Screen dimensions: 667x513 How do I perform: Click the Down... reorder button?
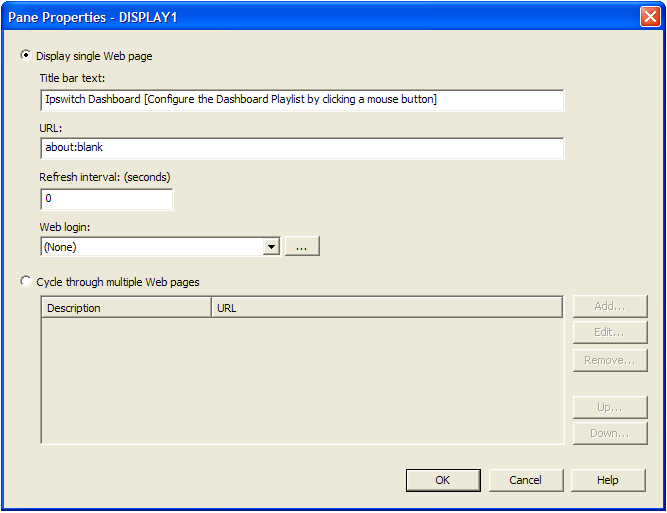(610, 434)
